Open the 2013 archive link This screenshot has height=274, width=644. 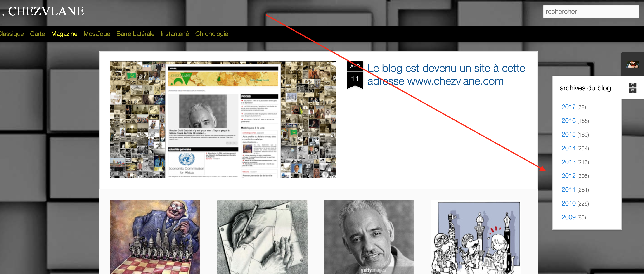coord(568,162)
